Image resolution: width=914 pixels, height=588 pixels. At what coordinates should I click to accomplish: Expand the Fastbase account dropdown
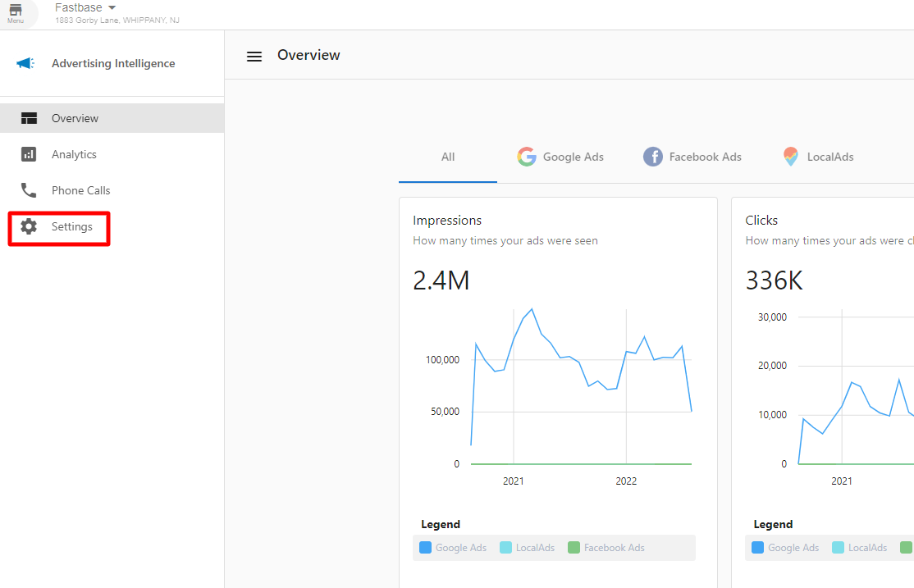112,8
